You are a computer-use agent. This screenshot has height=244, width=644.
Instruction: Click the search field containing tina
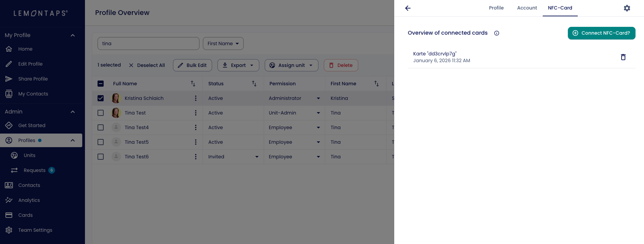(148, 43)
